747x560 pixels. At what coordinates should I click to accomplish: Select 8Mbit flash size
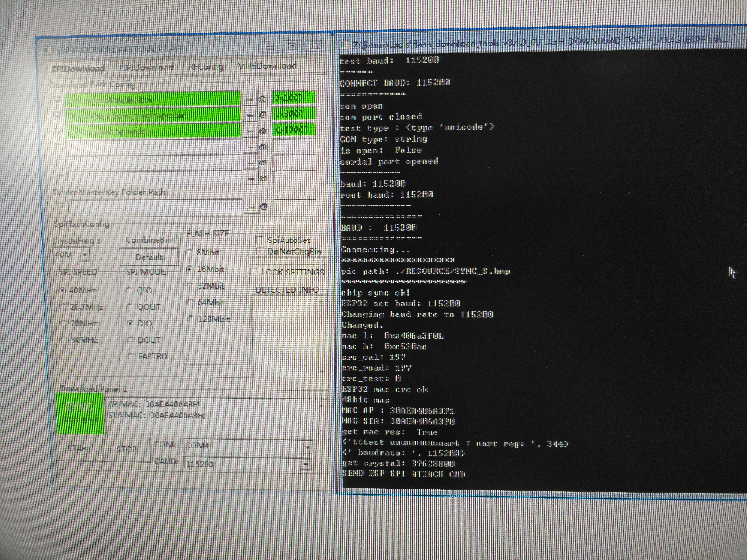[x=203, y=252]
